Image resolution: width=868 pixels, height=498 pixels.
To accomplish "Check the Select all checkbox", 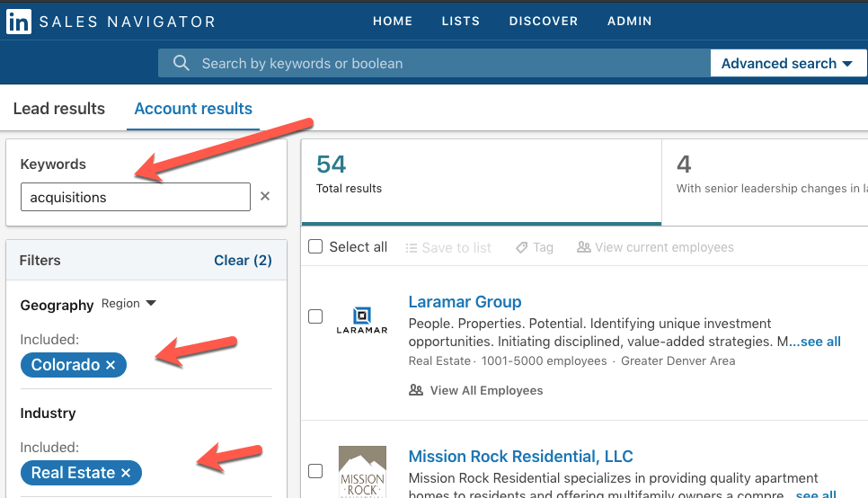I will point(315,246).
